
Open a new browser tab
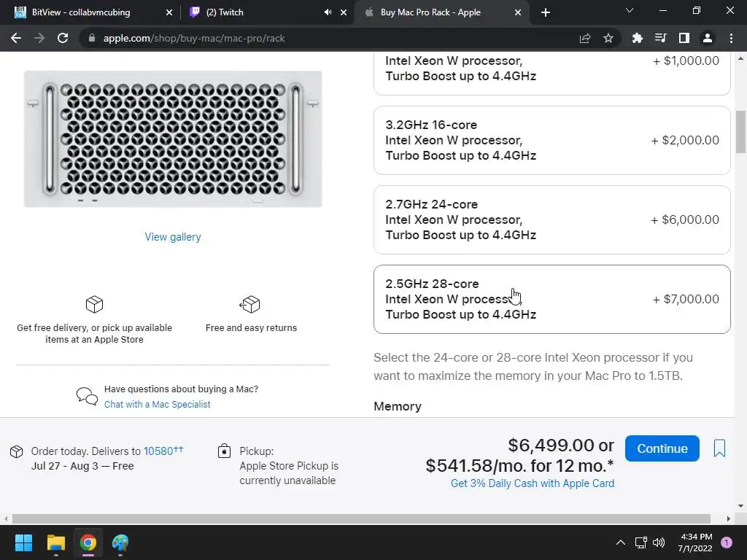pyautogui.click(x=546, y=12)
